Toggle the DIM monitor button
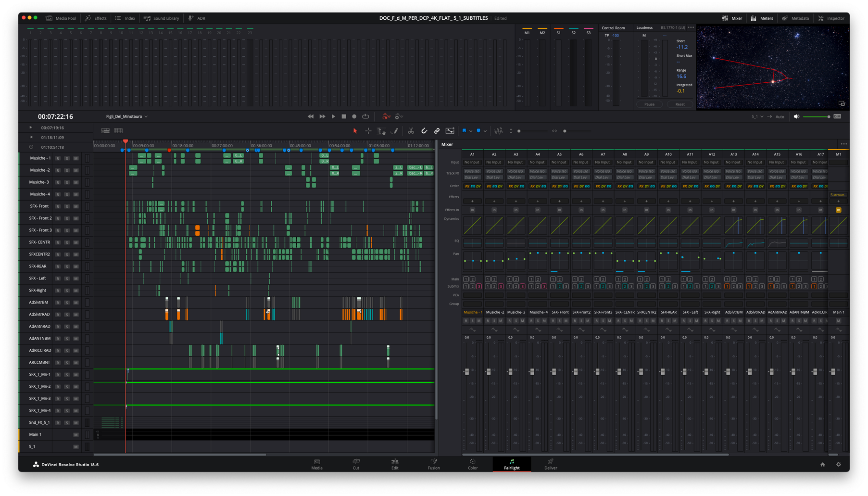 point(837,116)
